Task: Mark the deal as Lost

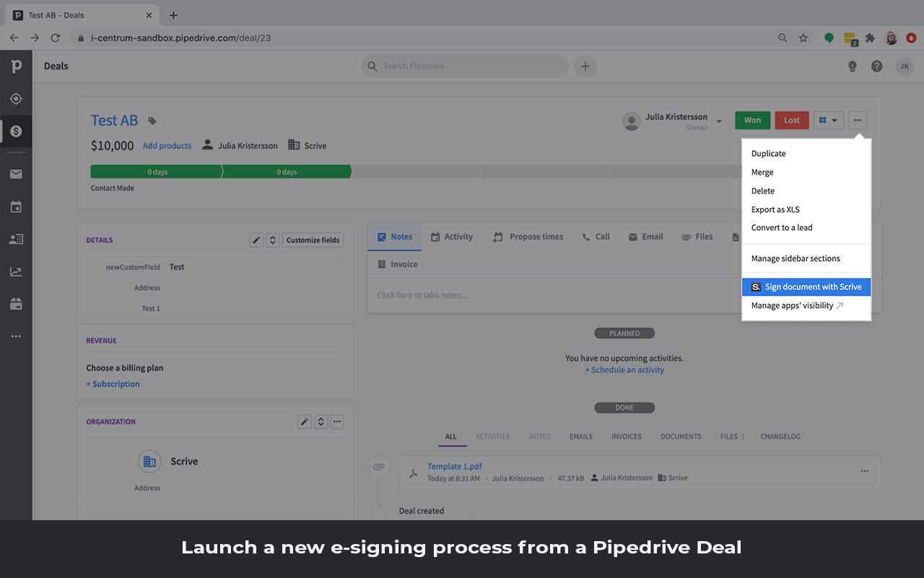Action: point(792,121)
